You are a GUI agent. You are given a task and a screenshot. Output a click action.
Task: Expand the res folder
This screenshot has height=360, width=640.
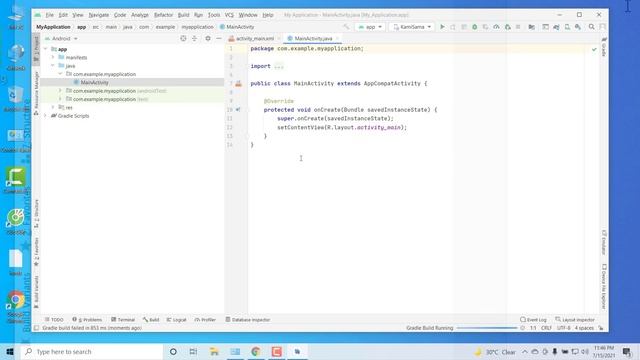point(53,107)
